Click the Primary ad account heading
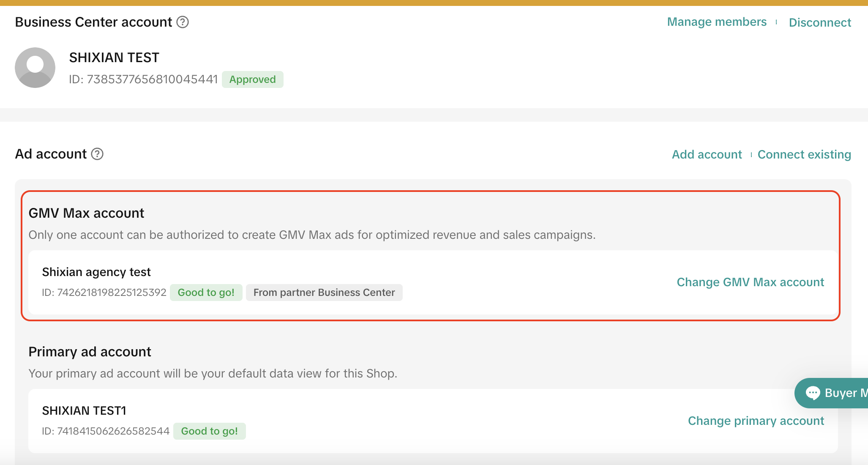The height and width of the screenshot is (465, 868). coord(90,352)
